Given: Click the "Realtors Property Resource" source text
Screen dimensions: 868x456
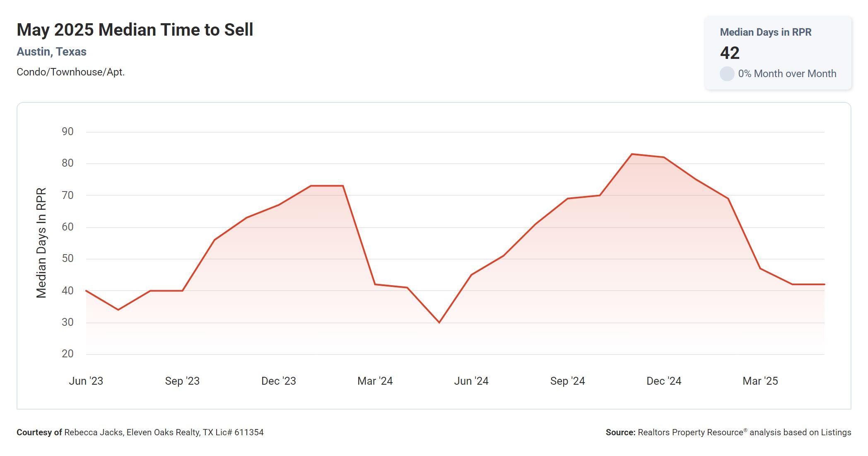Looking at the screenshot, I should point(690,432).
